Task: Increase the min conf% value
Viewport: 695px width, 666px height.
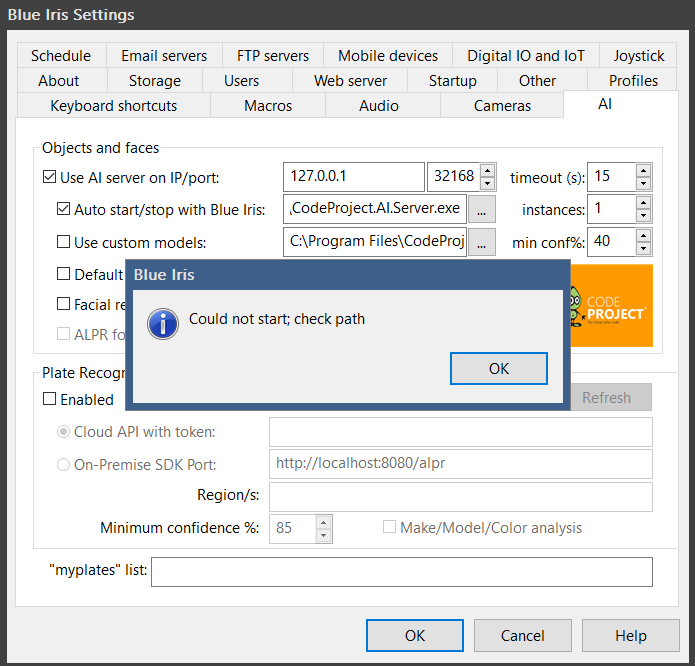Action: (x=643, y=236)
